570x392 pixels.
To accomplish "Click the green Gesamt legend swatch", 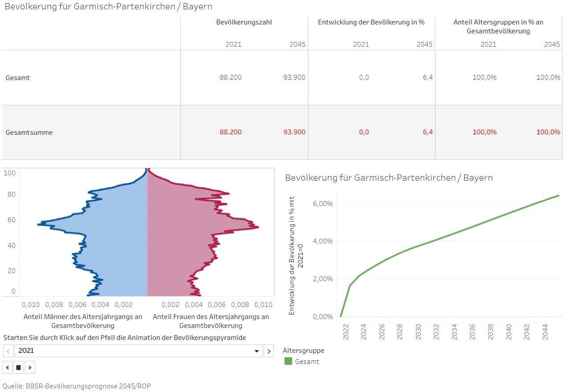I will tap(288, 362).
